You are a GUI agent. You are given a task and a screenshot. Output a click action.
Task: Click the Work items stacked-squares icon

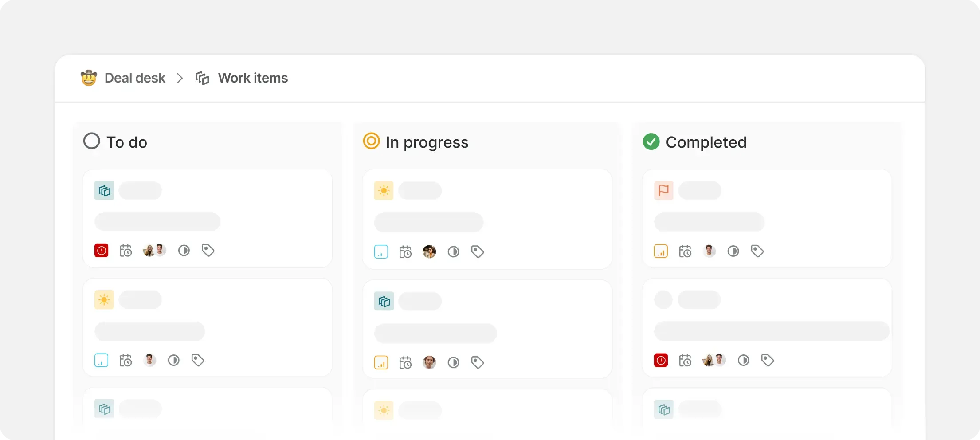click(202, 78)
